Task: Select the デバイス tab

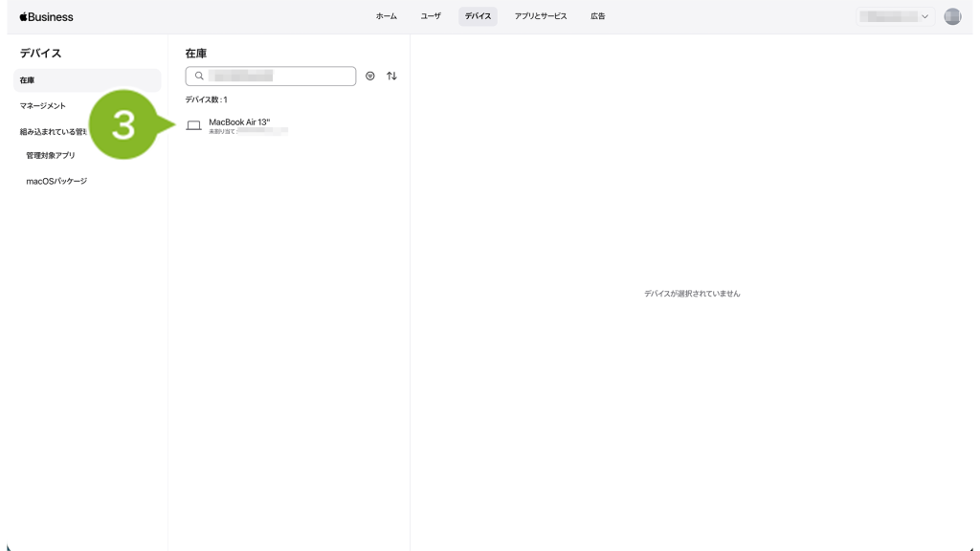Action: point(478,16)
